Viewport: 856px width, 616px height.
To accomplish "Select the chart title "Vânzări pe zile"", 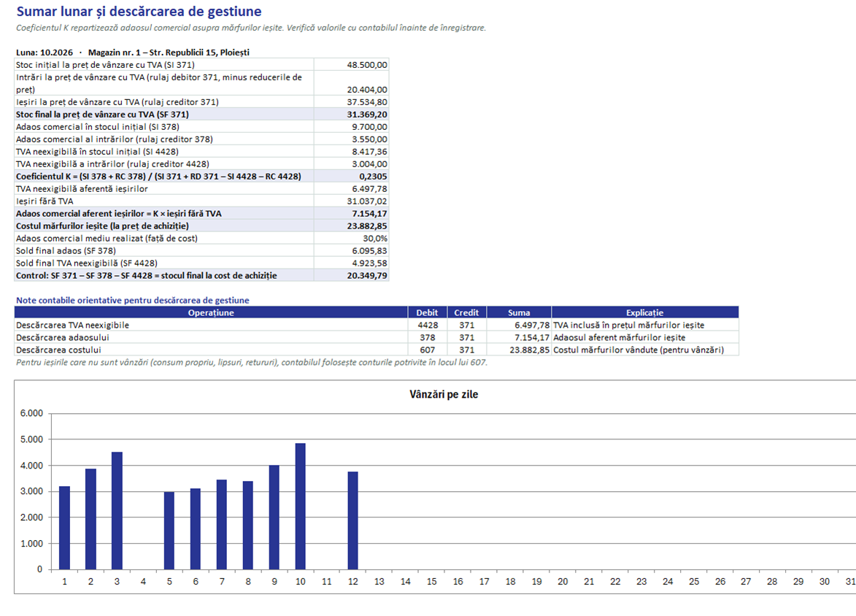I will click(x=444, y=394).
